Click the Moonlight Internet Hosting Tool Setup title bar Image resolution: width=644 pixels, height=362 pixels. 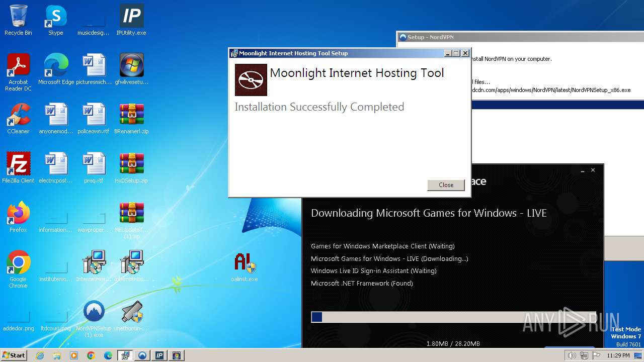click(x=336, y=53)
